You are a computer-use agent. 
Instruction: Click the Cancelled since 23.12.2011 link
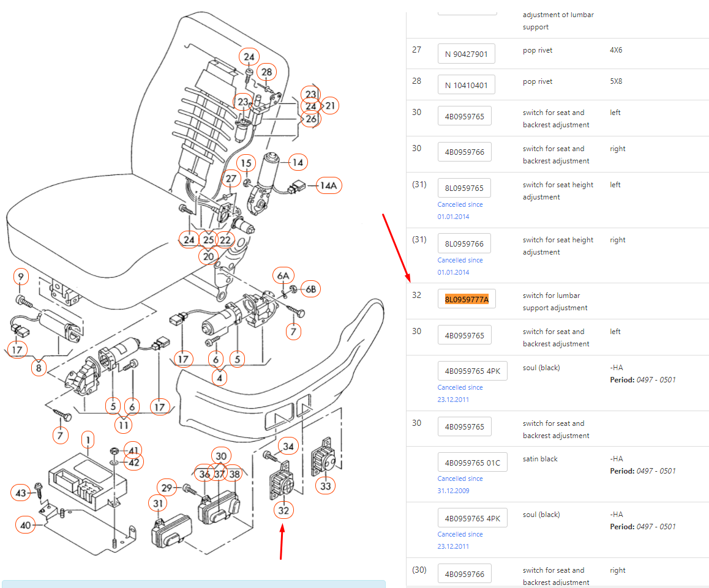pyautogui.click(x=460, y=393)
